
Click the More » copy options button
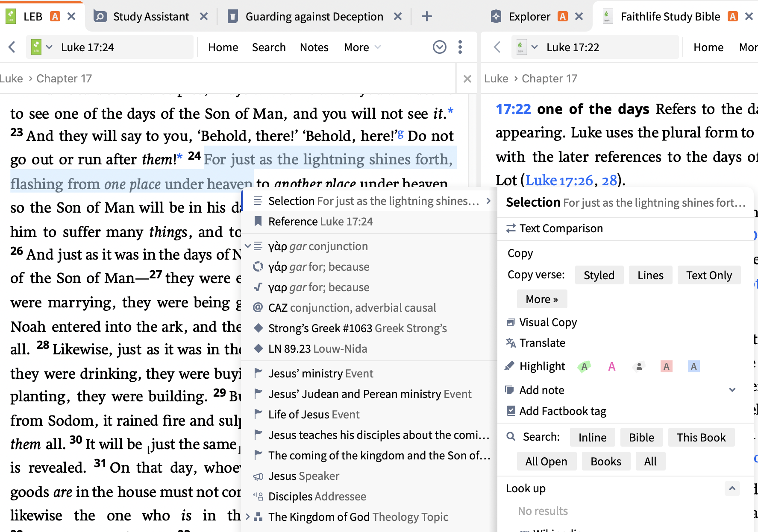click(542, 299)
